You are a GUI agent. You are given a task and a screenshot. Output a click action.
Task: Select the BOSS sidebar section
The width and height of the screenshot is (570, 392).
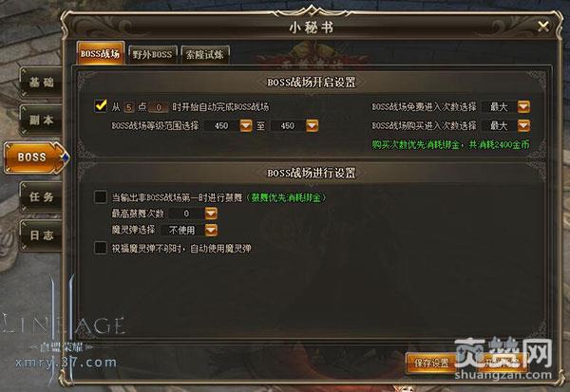click(36, 157)
